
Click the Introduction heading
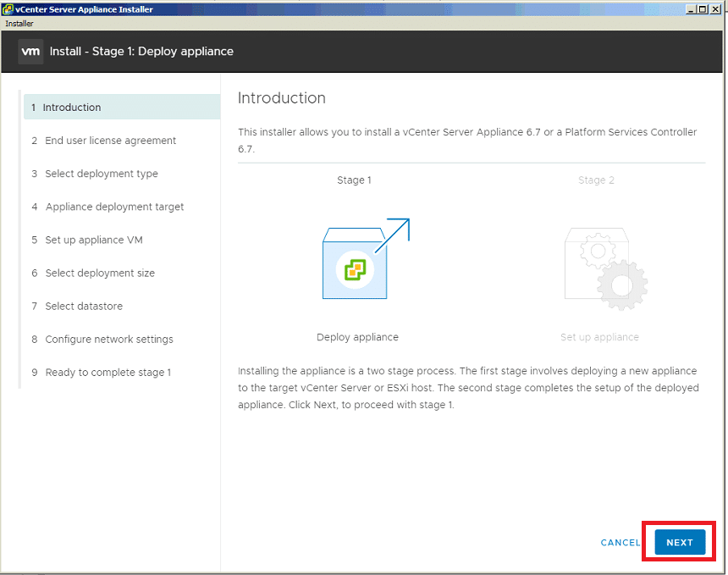[282, 98]
